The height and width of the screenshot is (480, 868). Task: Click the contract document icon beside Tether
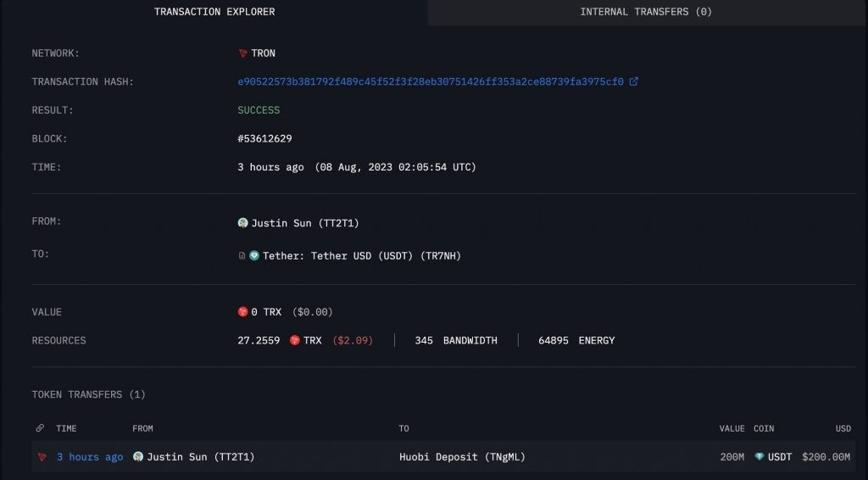[x=242, y=256]
